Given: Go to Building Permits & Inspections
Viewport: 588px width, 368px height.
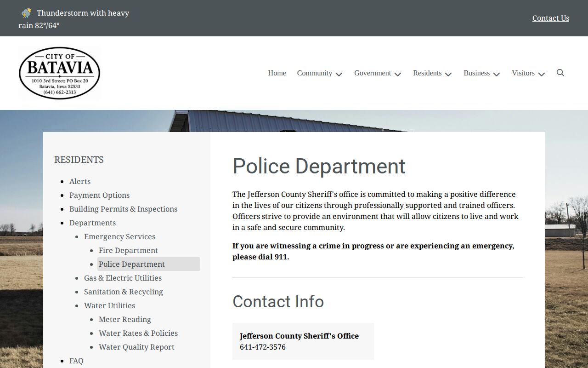Looking at the screenshot, I should [x=123, y=209].
